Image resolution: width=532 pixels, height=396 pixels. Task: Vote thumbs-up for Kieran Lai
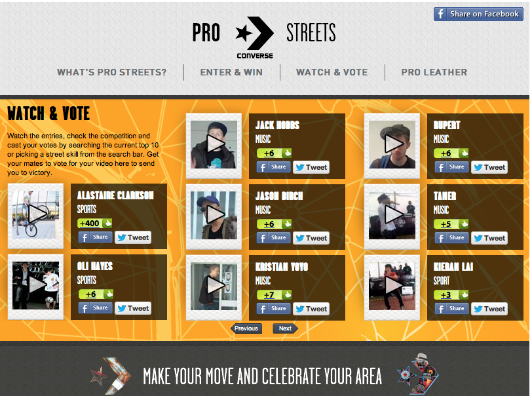point(464,294)
